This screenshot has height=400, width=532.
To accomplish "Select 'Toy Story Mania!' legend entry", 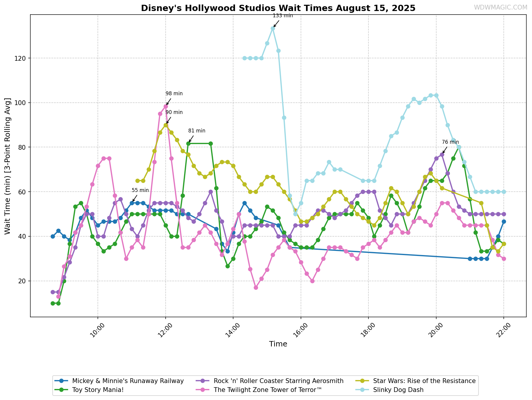I will click(x=90, y=390).
